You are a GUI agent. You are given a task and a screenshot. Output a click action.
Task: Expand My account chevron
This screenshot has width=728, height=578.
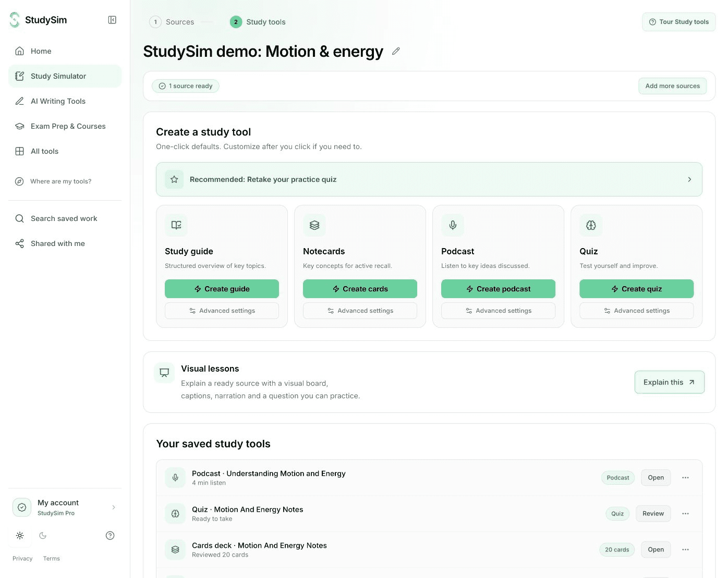(114, 507)
